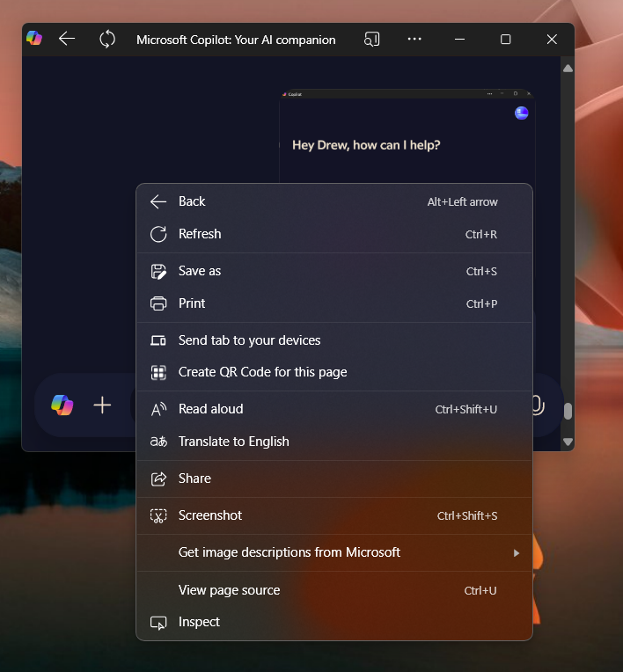Select View page source entry

pyautogui.click(x=334, y=590)
